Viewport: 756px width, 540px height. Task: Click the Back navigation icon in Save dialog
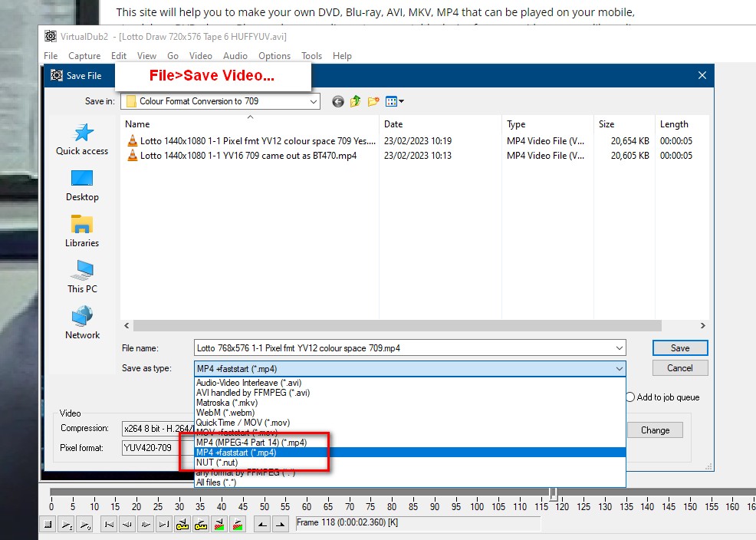pyautogui.click(x=338, y=101)
